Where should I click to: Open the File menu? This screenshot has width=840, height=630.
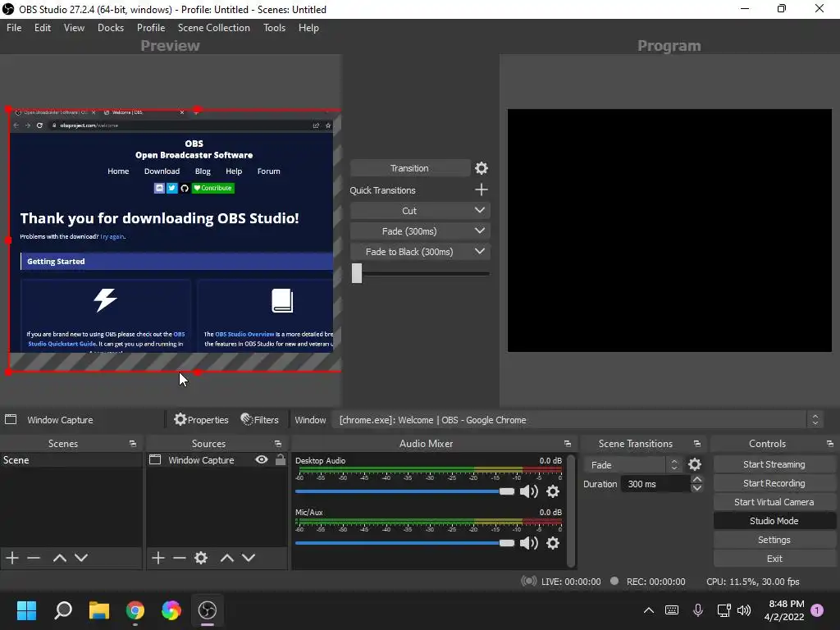pos(14,28)
